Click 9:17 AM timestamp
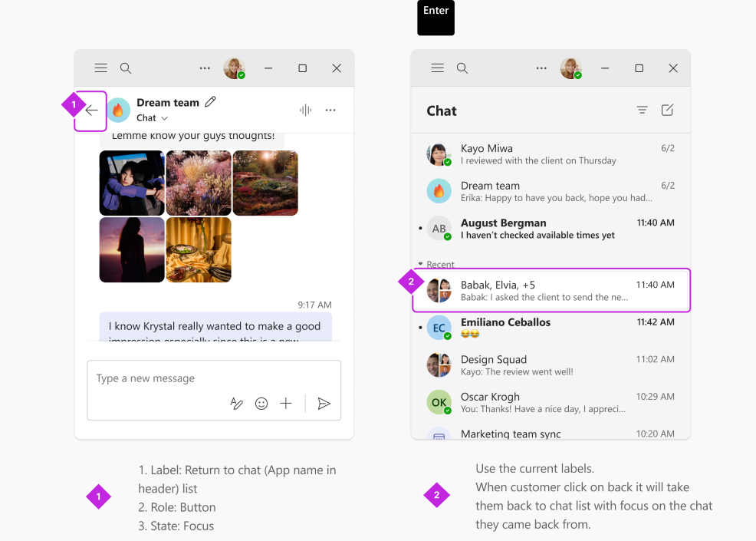The width and height of the screenshot is (756, 541). (x=314, y=305)
